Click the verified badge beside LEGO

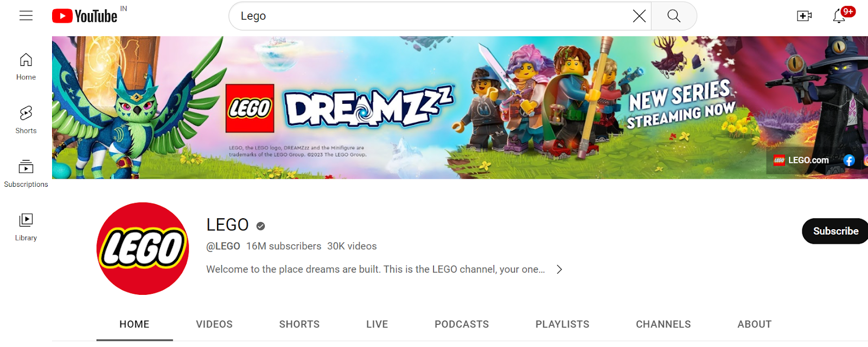coord(260,226)
